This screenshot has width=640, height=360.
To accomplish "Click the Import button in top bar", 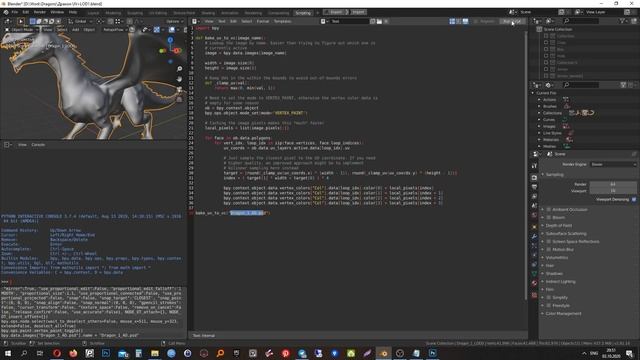I will tap(358, 12).
